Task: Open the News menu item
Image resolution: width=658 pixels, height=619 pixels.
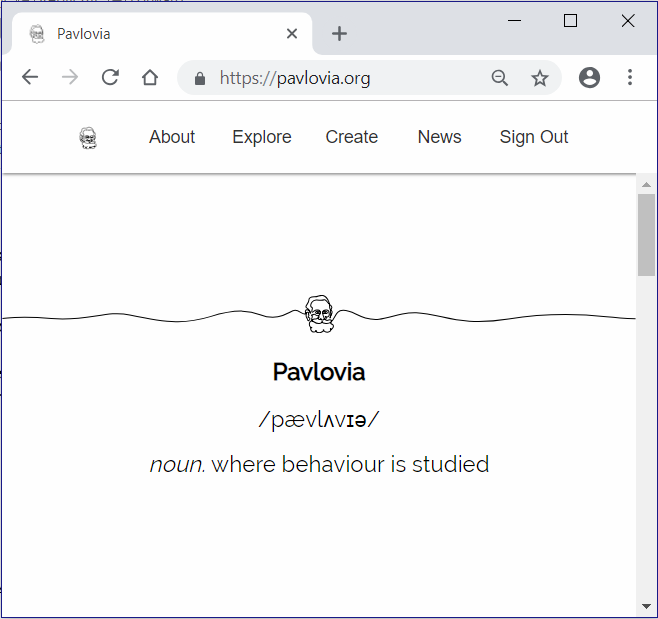Action: pos(439,137)
